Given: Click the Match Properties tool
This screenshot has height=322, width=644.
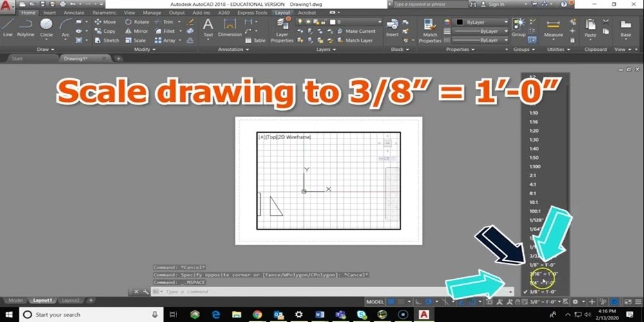Looking at the screenshot, I should [x=430, y=32].
